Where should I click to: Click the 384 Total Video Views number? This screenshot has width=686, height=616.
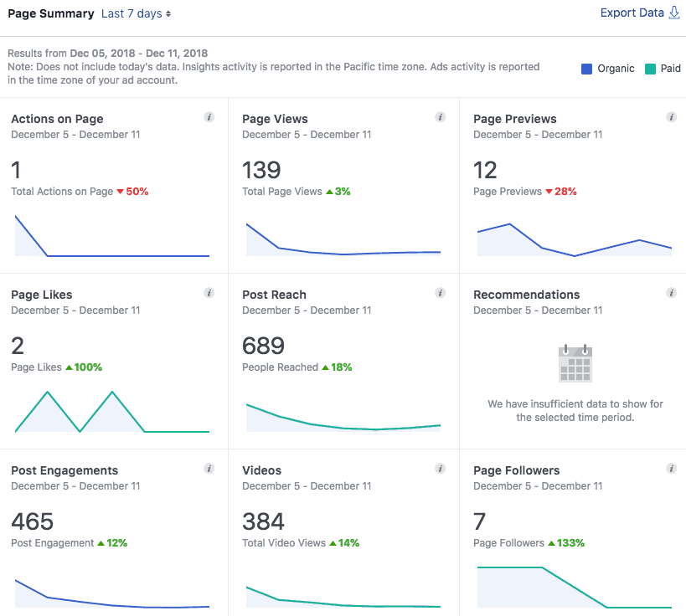point(263,521)
